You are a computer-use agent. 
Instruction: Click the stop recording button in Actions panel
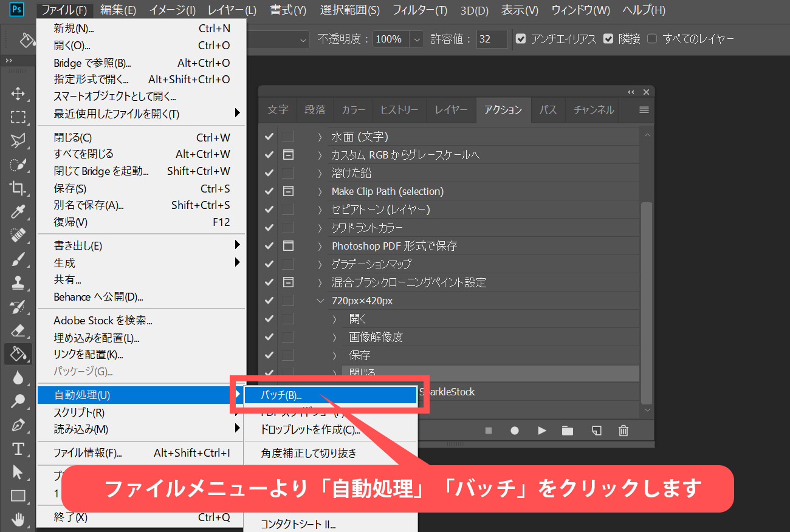coord(488,431)
